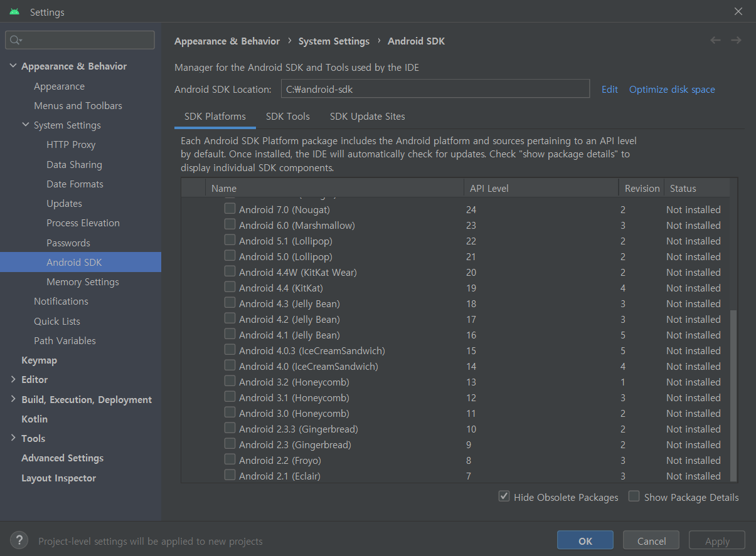Open Updates settings page

click(x=64, y=204)
